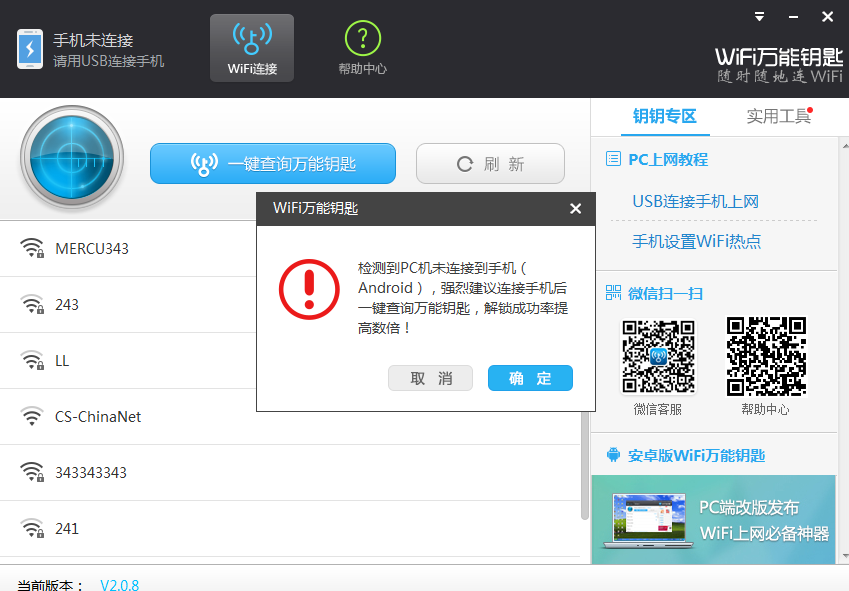Switch to the 实用工具 tab
849x591 pixels.
tap(778, 116)
